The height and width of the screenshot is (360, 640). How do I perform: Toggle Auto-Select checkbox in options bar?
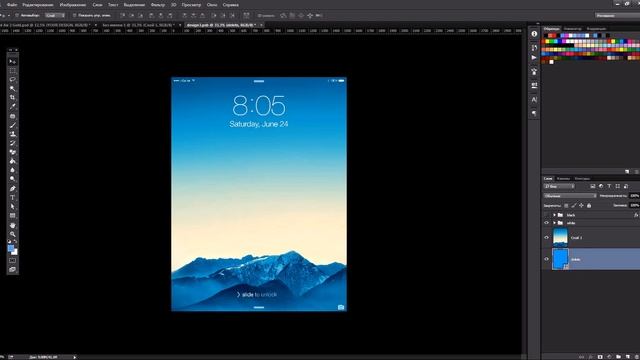(x=17, y=16)
